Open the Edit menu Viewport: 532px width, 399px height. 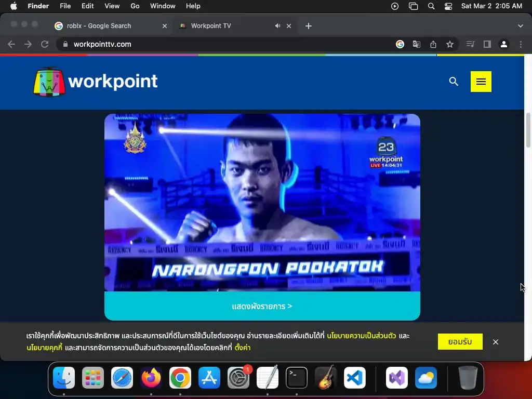point(87,6)
